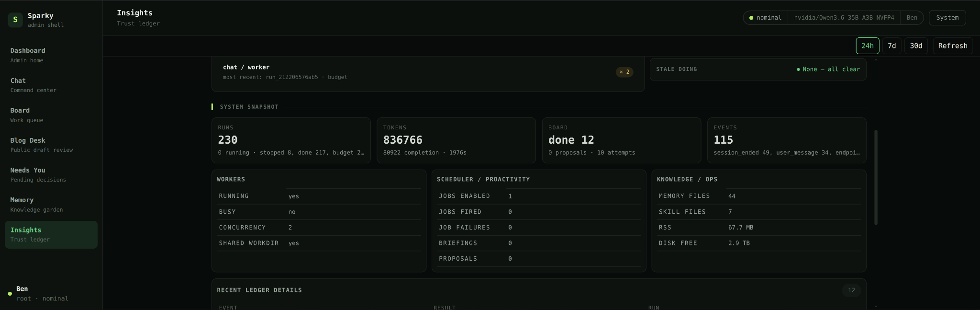980x310 pixels.
Task: Open the EVENTS 115 card
Action: point(787,140)
